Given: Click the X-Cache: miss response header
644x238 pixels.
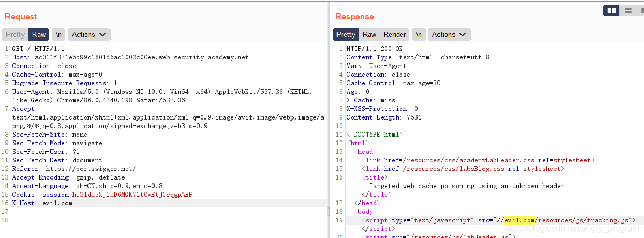Looking at the screenshot, I should [371, 100].
